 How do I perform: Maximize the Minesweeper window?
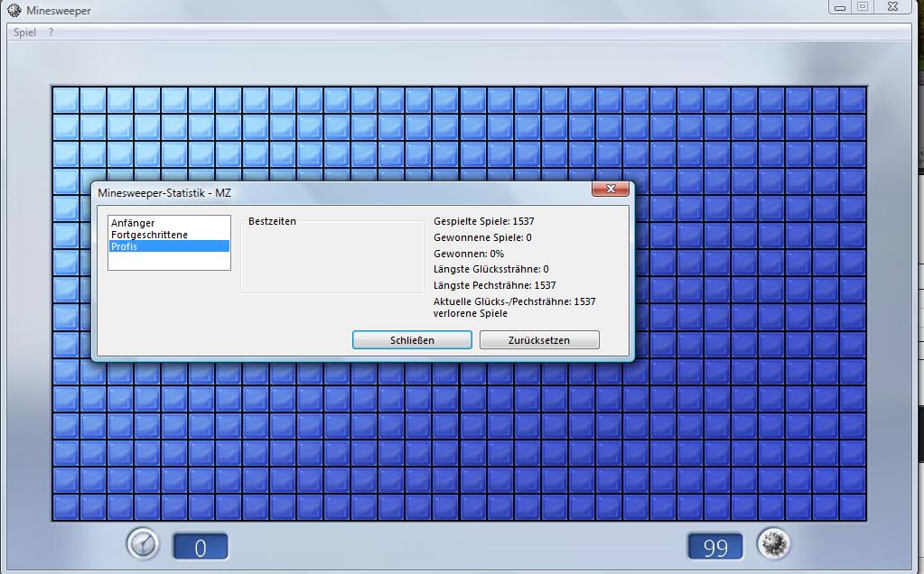click(863, 7)
